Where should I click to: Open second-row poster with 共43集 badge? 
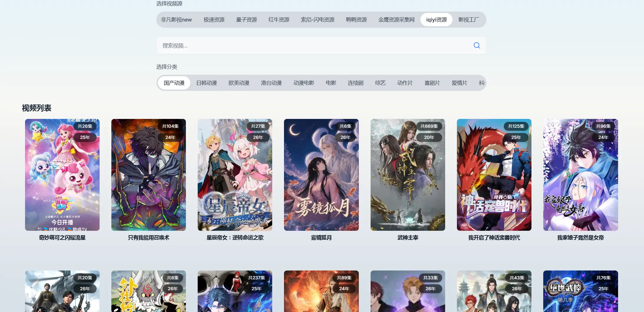click(494, 291)
